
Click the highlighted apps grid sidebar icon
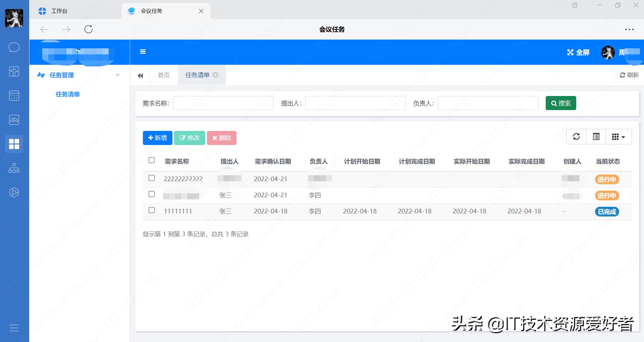14,144
